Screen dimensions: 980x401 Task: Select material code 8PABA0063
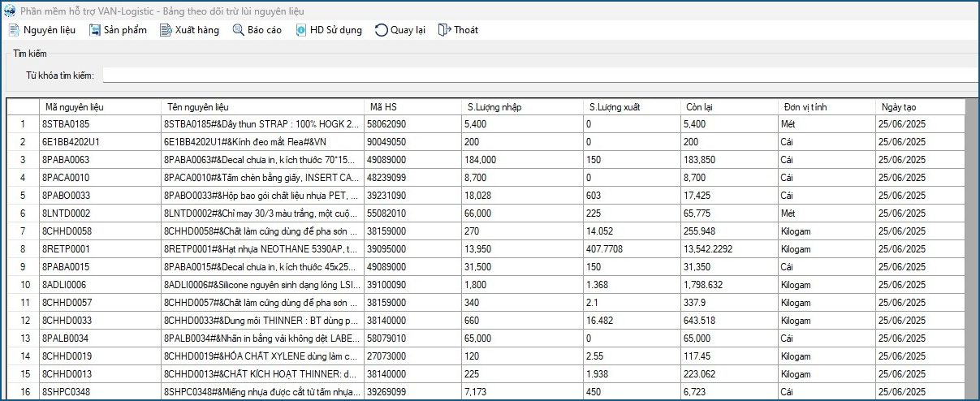(x=100, y=160)
